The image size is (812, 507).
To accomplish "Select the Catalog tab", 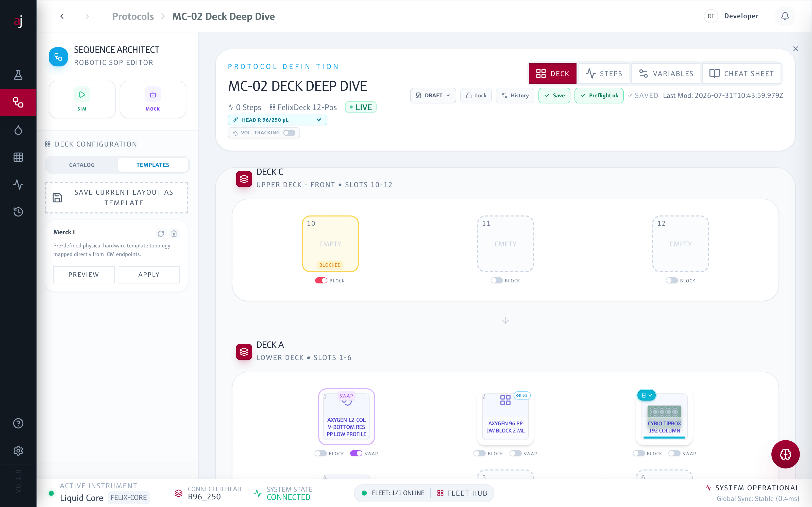I will coord(82,165).
